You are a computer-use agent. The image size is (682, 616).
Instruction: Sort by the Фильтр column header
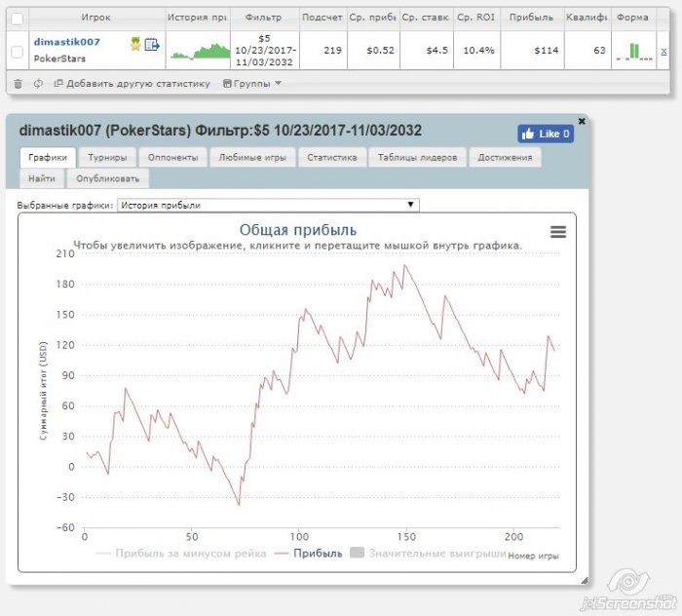click(x=264, y=18)
